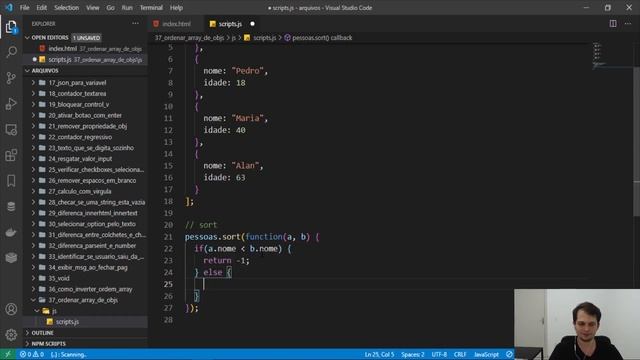Image resolution: width=640 pixels, height=360 pixels.
Task: Expand the Outline section
Action: (x=42, y=333)
